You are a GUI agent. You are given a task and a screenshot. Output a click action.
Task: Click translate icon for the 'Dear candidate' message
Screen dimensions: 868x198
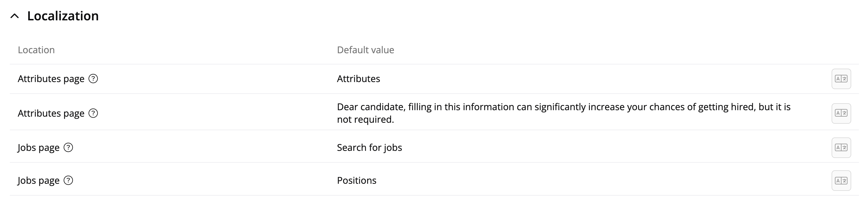click(x=841, y=113)
